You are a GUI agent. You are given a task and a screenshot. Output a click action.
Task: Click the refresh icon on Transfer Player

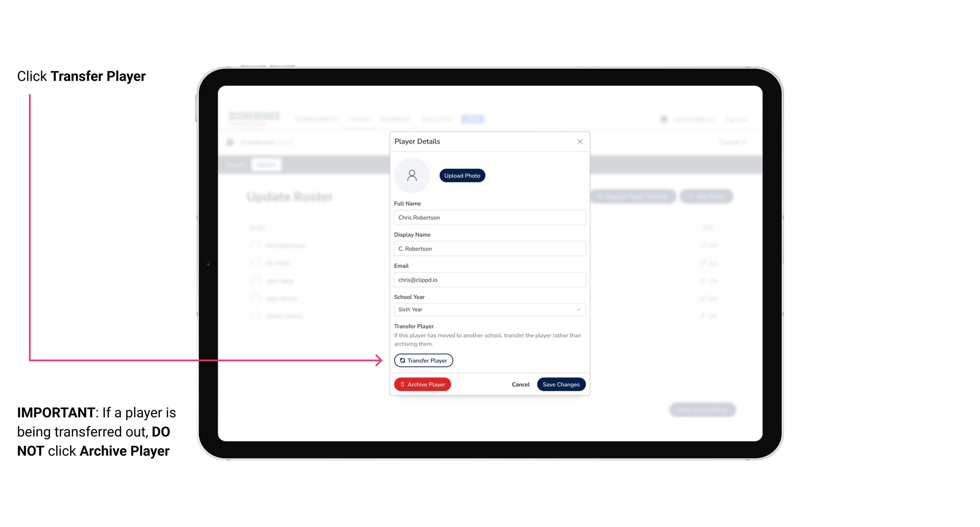(402, 360)
